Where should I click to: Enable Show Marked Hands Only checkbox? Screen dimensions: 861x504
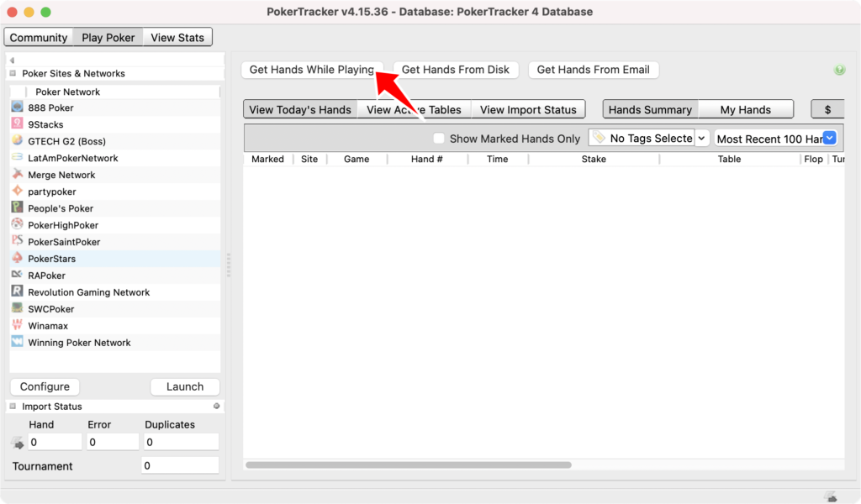pos(438,139)
